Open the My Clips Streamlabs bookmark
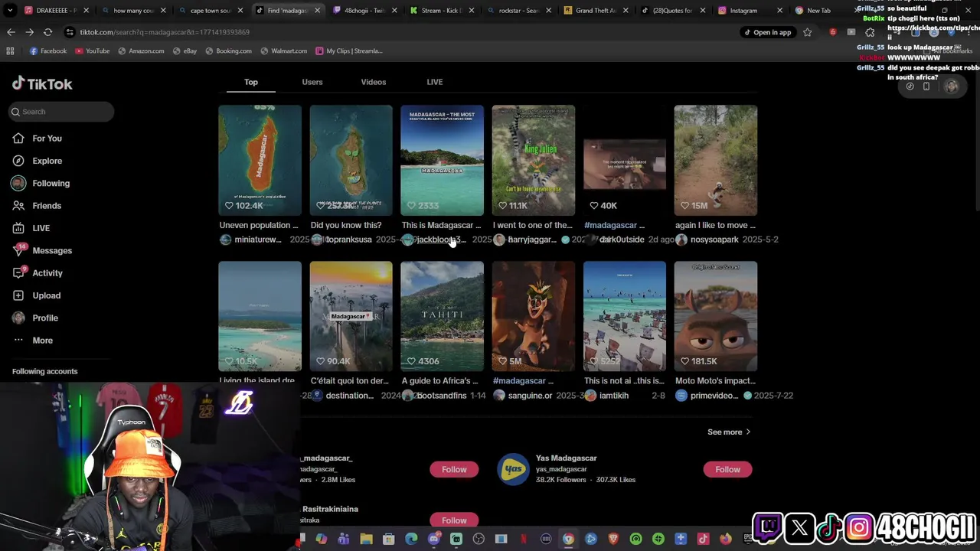This screenshot has width=980, height=551. [x=348, y=51]
